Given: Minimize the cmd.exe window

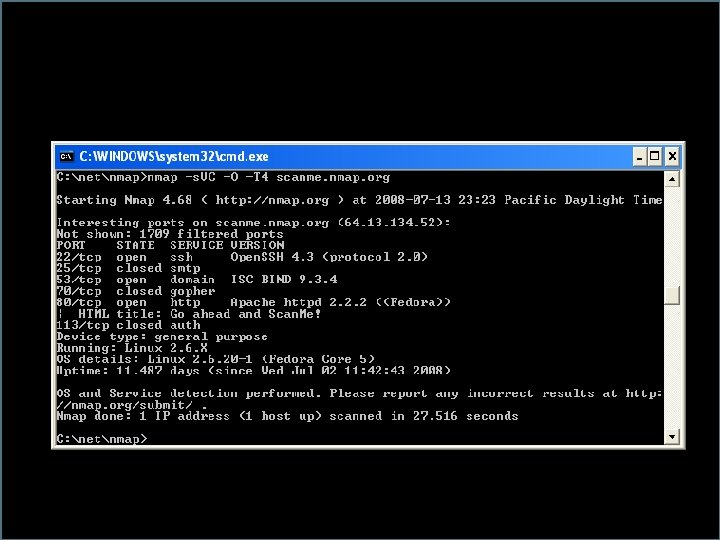Looking at the screenshot, I should coord(639,157).
